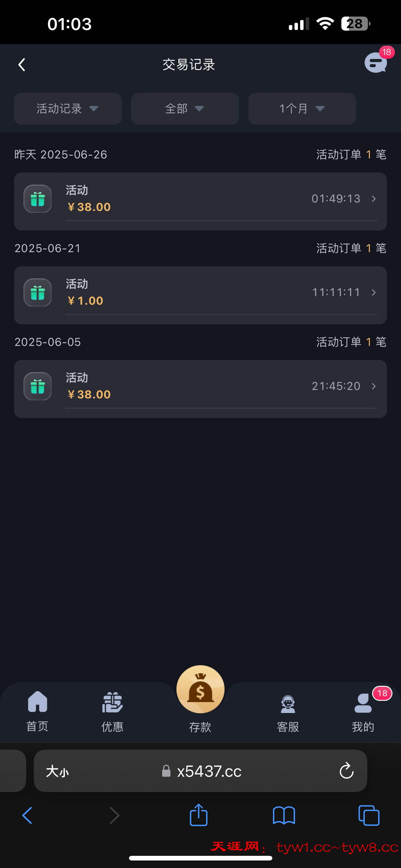The image size is (401, 868).
Task: Open Safari bookmarks book icon
Action: 284,816
